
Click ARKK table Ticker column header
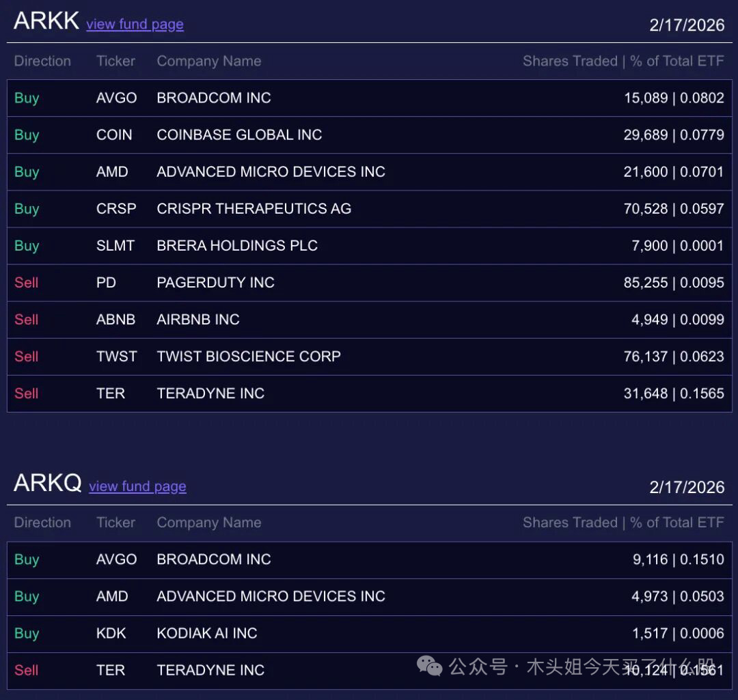click(x=115, y=61)
